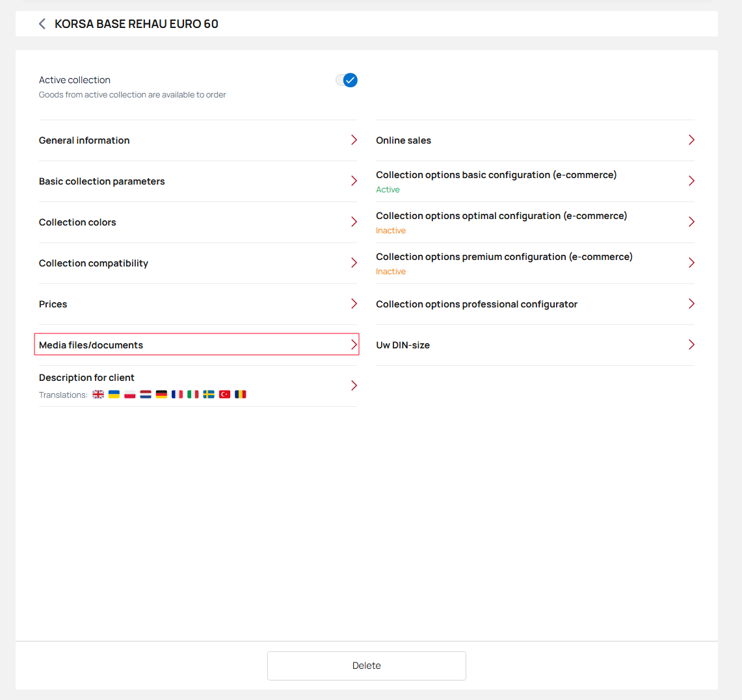Click the "Translations:" label
The height and width of the screenshot is (700, 742).
pos(64,395)
